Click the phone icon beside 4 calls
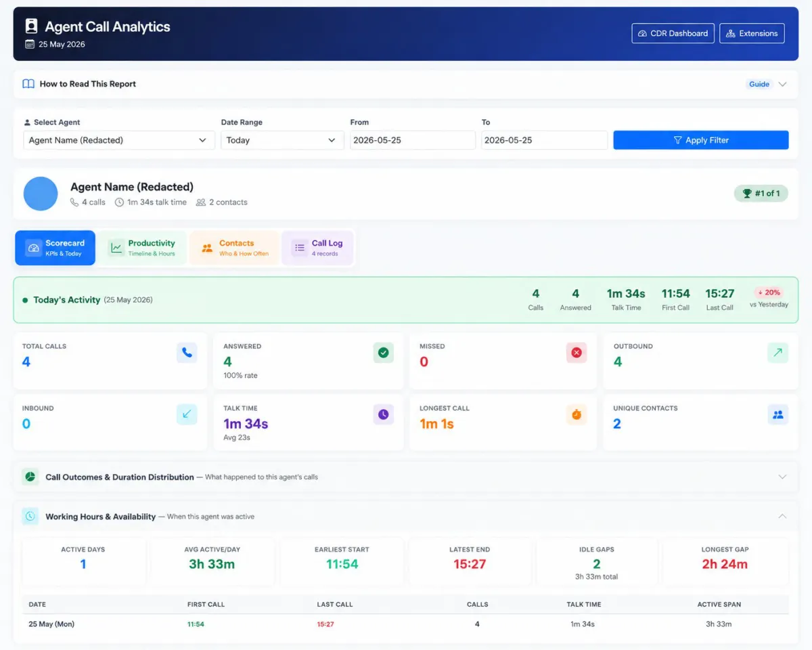This screenshot has height=650, width=812. (74, 202)
